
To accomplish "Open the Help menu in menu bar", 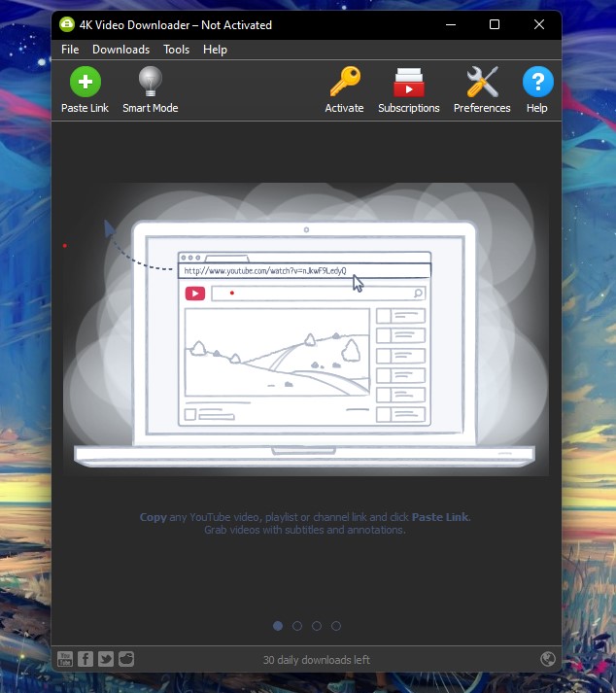I will point(215,50).
